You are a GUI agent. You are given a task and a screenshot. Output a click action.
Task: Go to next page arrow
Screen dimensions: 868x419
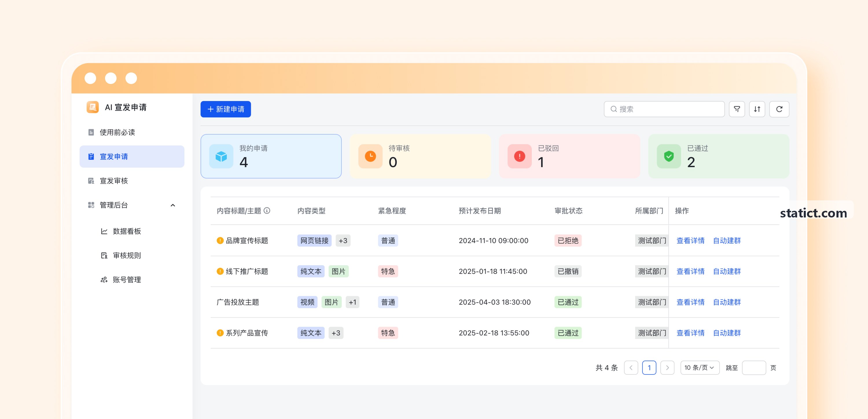[667, 368]
